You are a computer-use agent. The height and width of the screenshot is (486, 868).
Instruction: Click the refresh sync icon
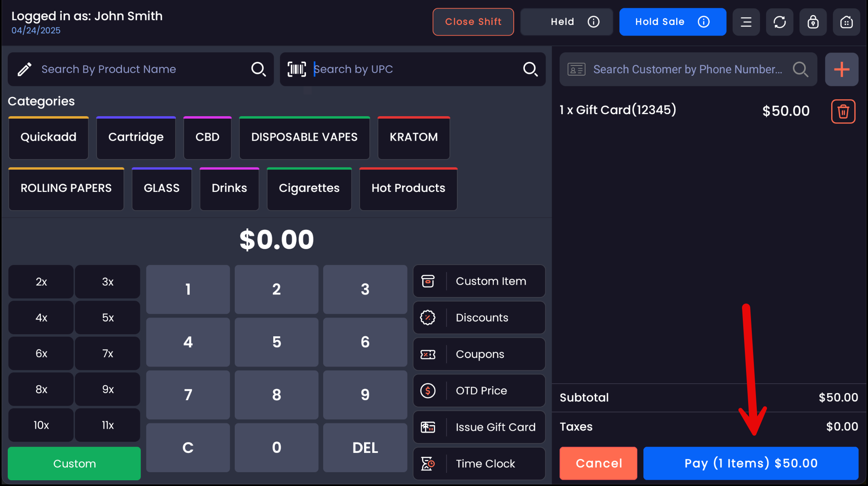[x=779, y=22]
